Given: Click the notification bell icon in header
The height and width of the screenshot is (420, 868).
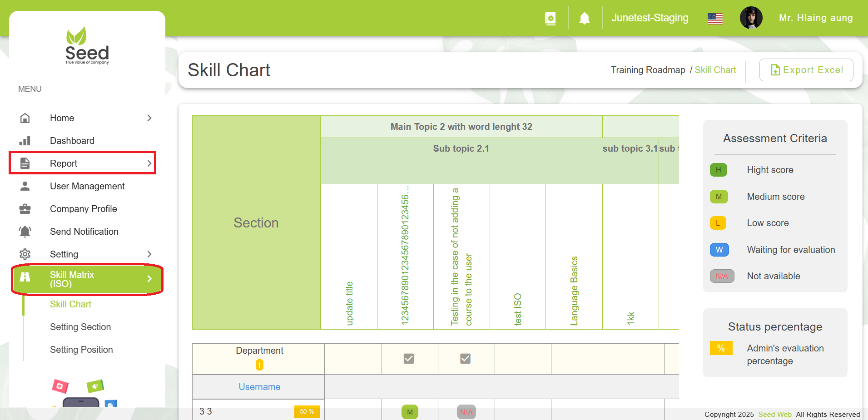Looking at the screenshot, I should tap(584, 18).
